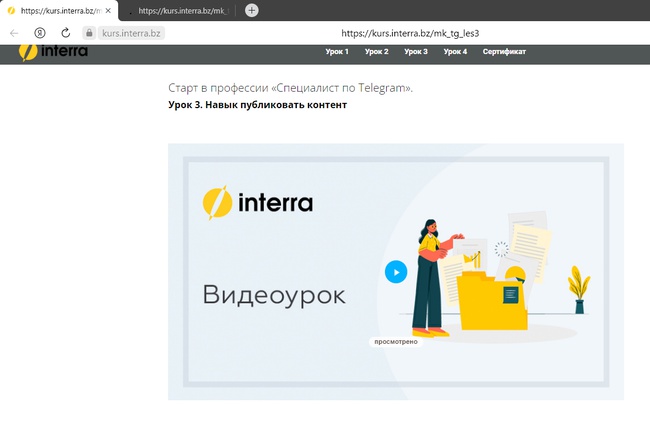Image resolution: width=650 pixels, height=422 pixels.
Task: Open the Yandex home icon
Action: pos(40,33)
